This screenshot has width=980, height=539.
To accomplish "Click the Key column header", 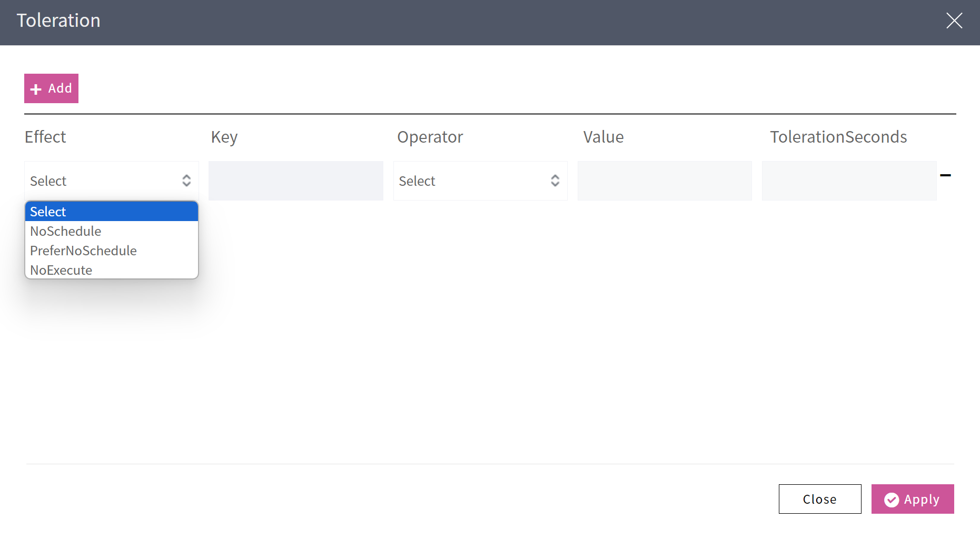I will tap(224, 137).
